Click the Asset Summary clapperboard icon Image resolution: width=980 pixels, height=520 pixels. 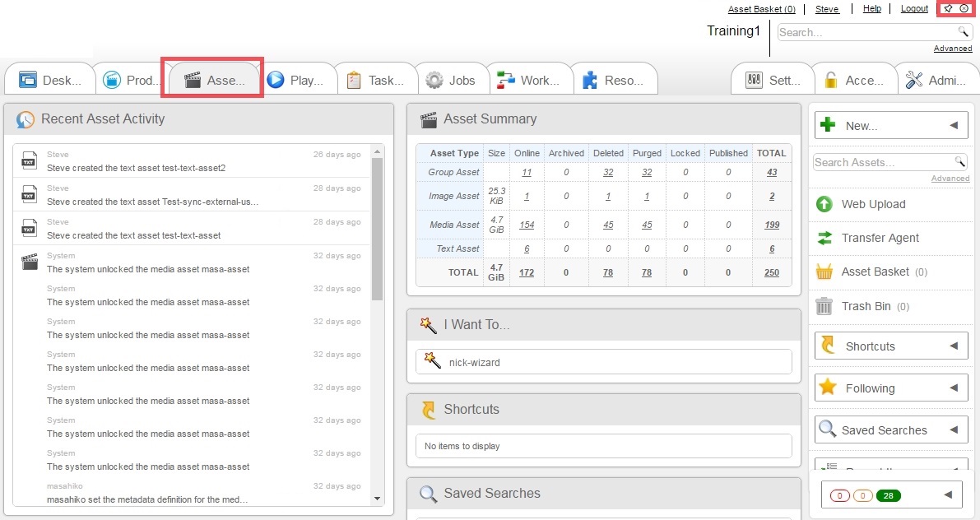(x=429, y=119)
